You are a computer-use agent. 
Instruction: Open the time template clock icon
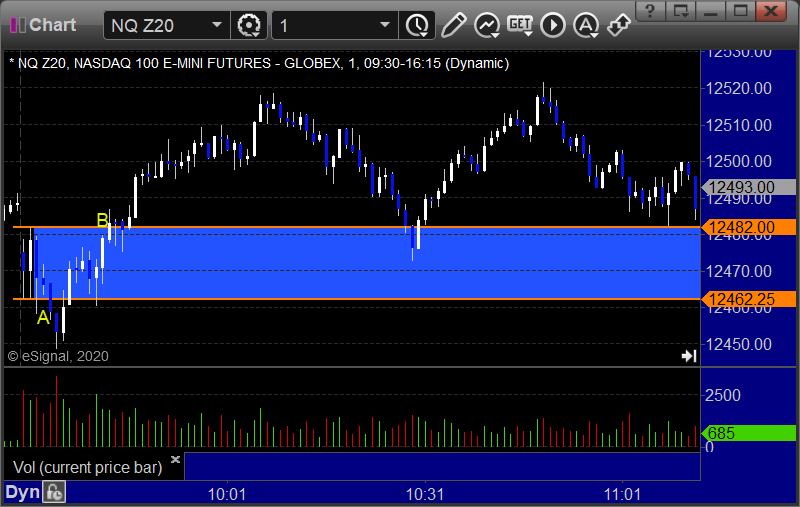(x=417, y=25)
